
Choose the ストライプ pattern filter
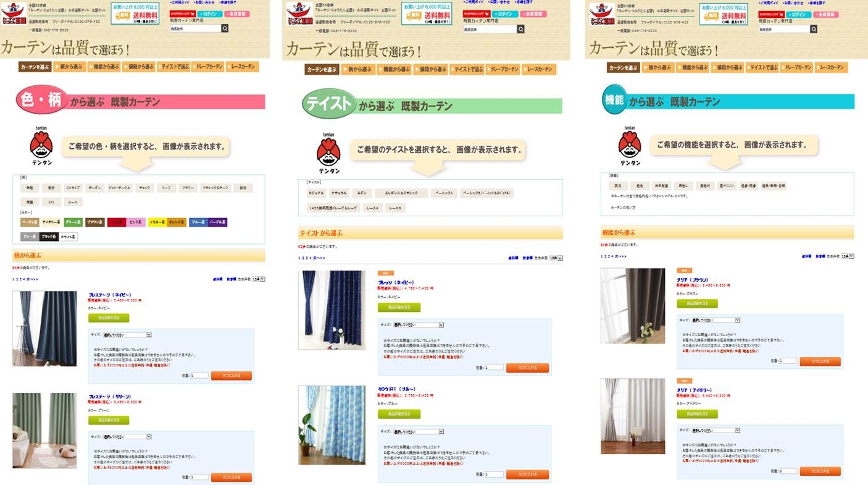pos(73,187)
